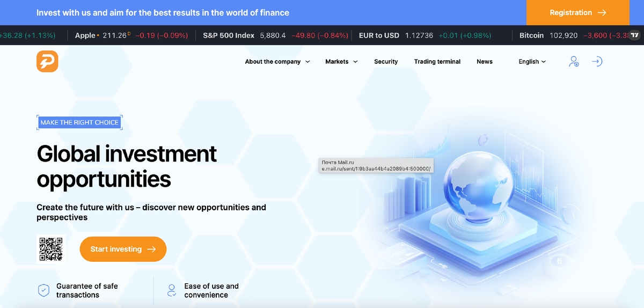
Task: Click the Registration button
Action: [578, 12]
